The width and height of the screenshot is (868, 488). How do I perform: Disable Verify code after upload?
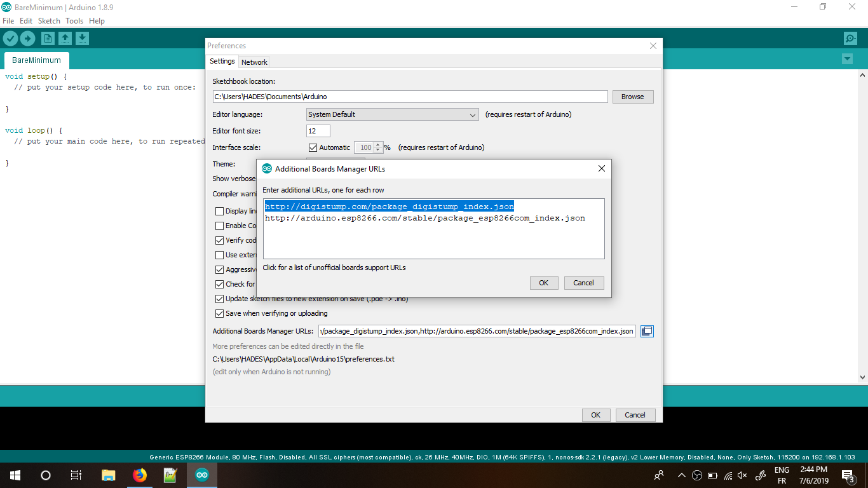[x=219, y=240]
